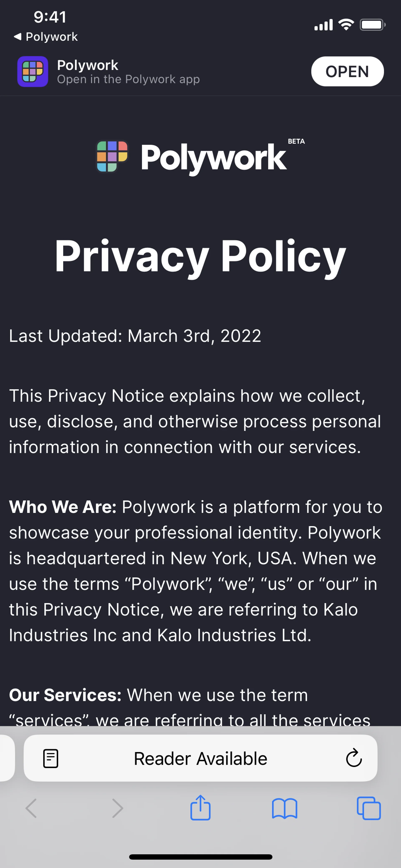
Task: Tap the Polywork colorful grid logo on page
Action: 112,156
